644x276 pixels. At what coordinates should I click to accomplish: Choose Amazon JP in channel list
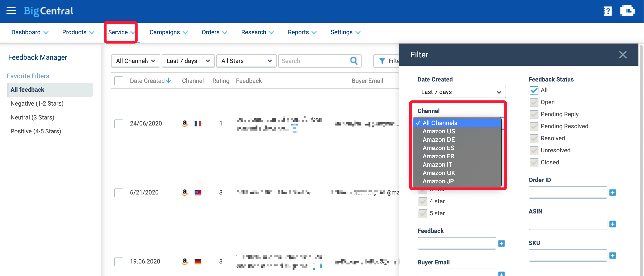pyautogui.click(x=457, y=181)
